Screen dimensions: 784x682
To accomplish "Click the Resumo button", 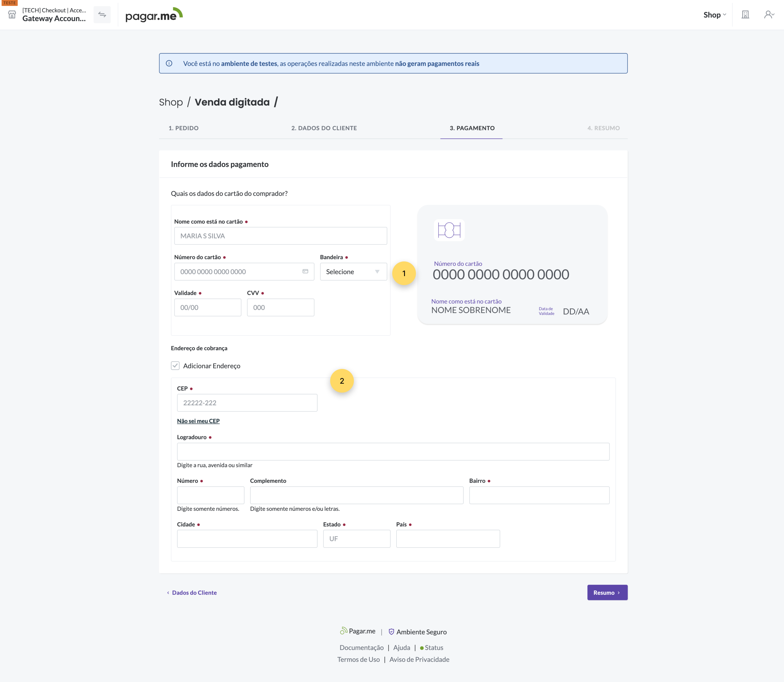I will point(607,592).
